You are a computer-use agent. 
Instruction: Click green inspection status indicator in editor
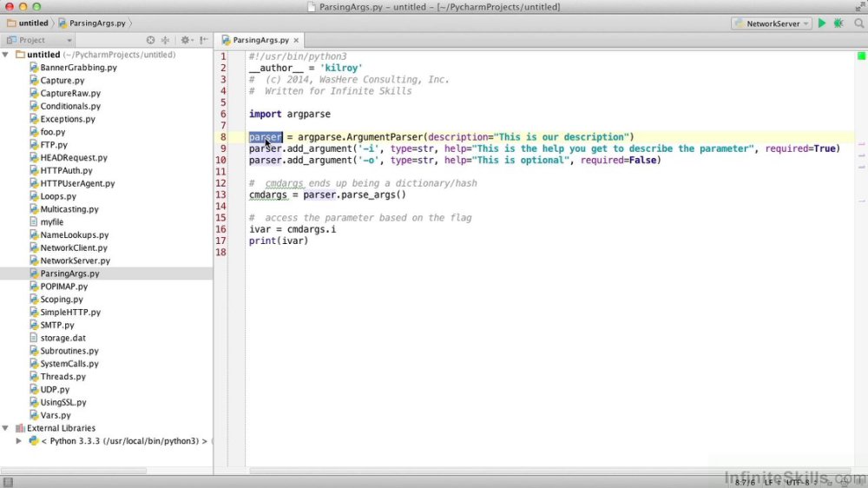861,56
